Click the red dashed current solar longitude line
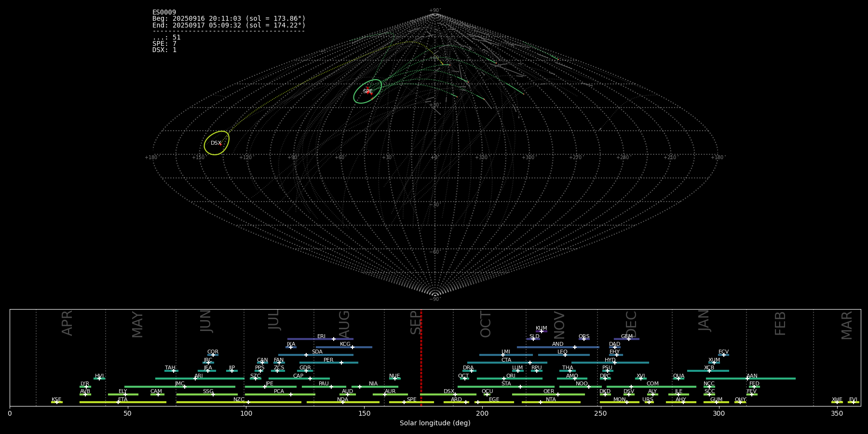Image resolution: width=868 pixels, height=434 pixels. coord(421,357)
